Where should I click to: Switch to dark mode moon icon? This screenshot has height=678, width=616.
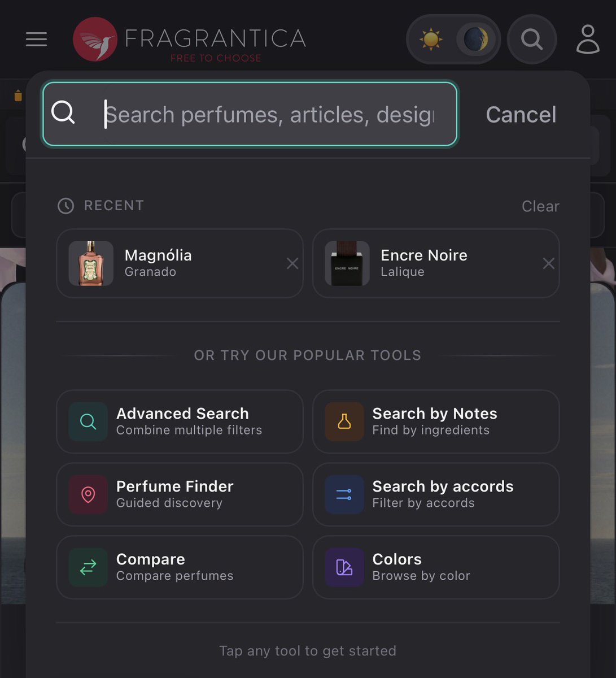click(475, 40)
